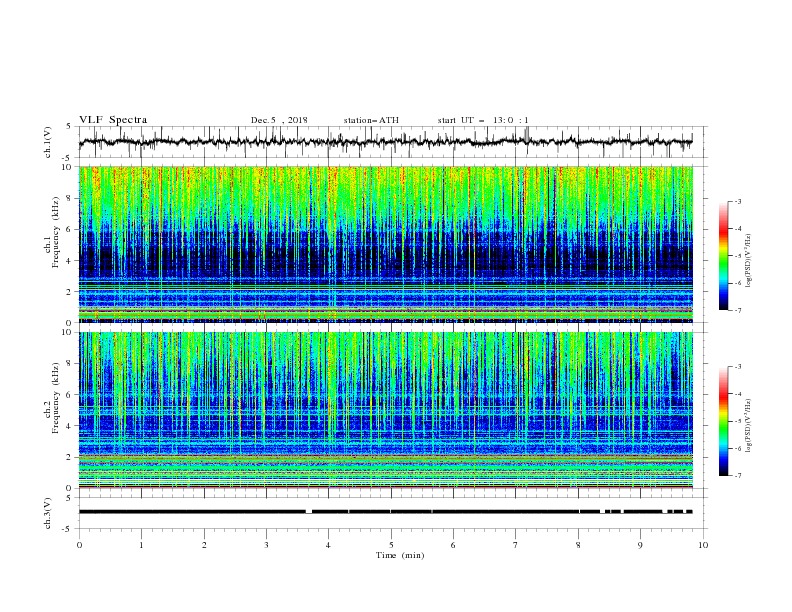Click the "4" kHz tick on ch.1 frequency axis
792x612 pixels.
(69, 261)
